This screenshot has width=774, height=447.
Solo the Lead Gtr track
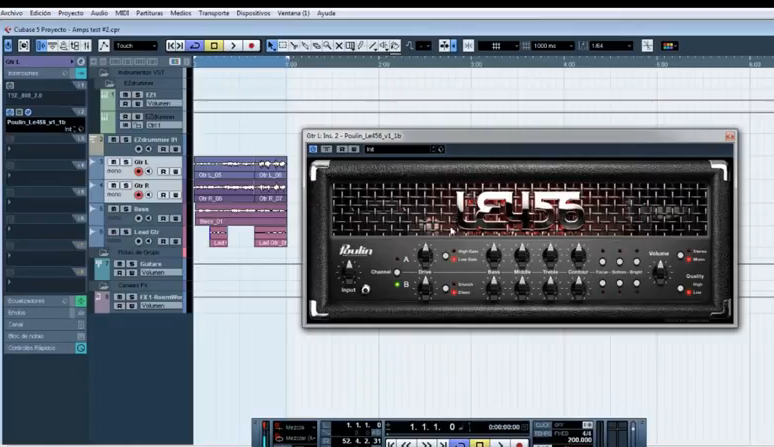(126, 232)
